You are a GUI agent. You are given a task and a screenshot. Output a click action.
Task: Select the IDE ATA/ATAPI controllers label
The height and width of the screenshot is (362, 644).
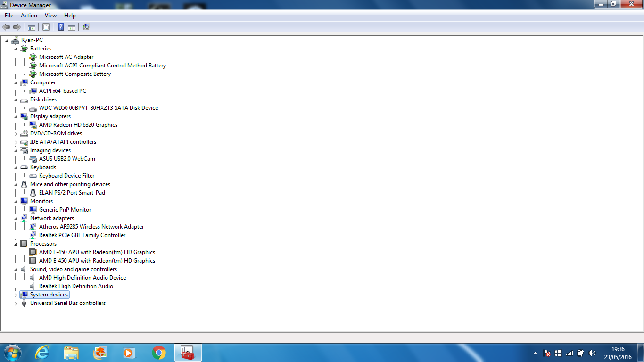(63, 142)
